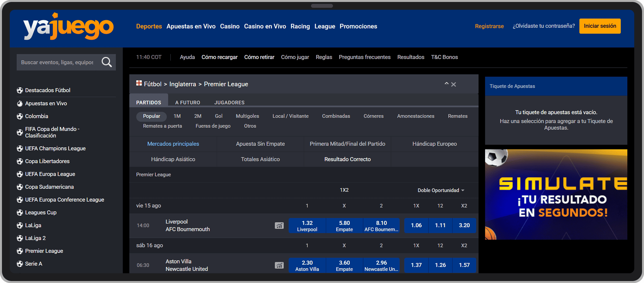Open Deportes in the top navigation
Viewport: 644px width, 283px height.
[149, 26]
